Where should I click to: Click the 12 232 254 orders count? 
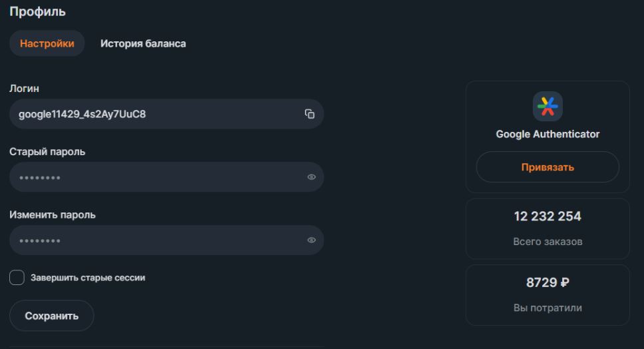tap(548, 216)
